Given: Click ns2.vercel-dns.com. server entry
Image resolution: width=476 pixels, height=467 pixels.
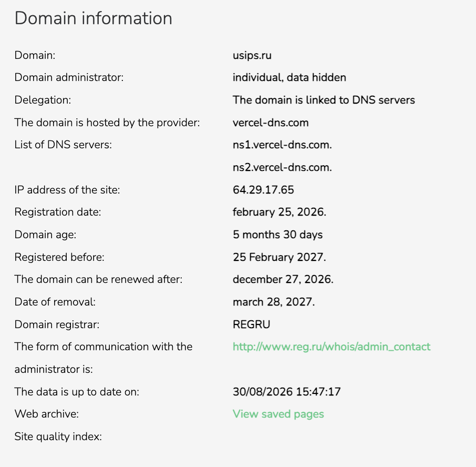Looking at the screenshot, I should tap(282, 167).
